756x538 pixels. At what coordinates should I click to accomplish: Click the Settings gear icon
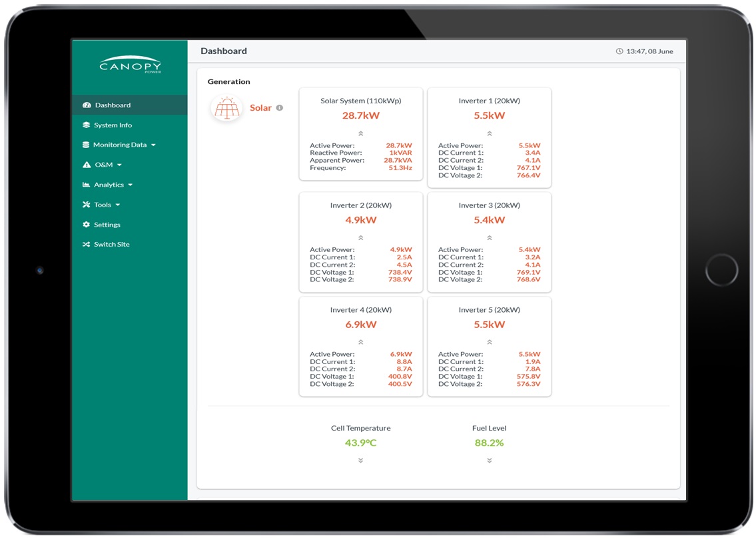pyautogui.click(x=86, y=225)
